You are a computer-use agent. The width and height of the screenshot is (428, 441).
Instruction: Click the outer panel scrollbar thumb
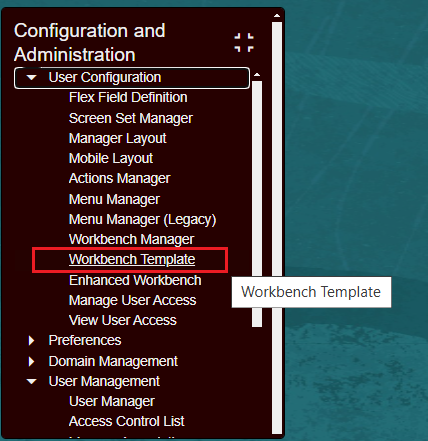point(277,228)
